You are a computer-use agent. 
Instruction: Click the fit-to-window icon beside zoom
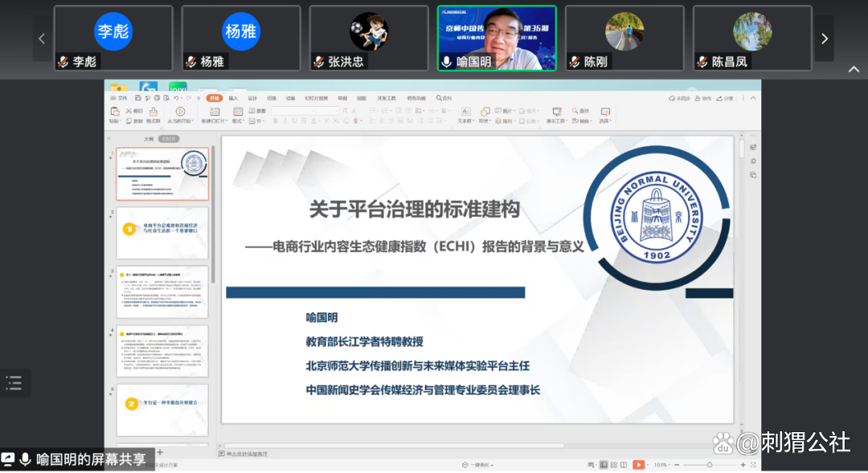(x=753, y=465)
